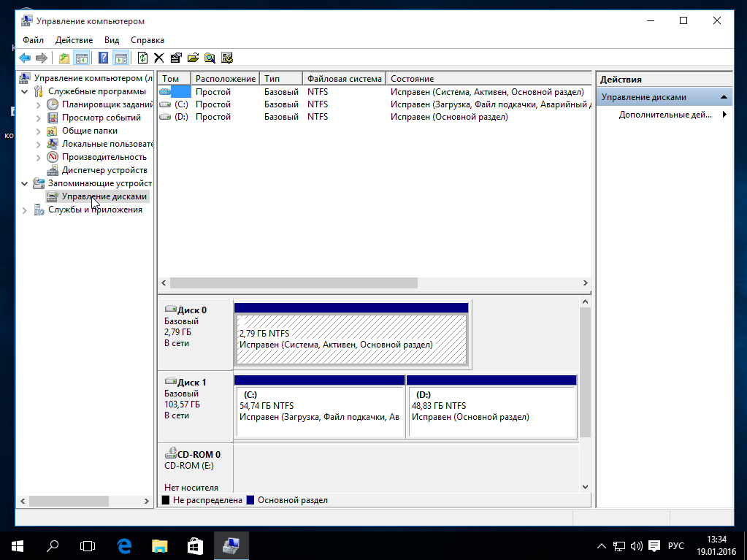The image size is (747, 560).
Task: Click the Refresh toolbar icon
Action: pyautogui.click(x=142, y=58)
